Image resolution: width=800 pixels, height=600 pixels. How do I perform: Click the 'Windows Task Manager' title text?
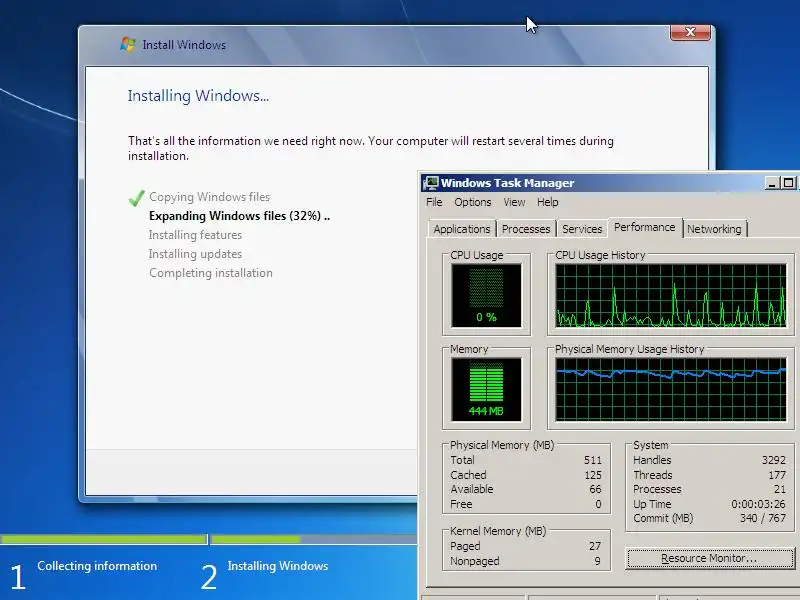click(x=507, y=183)
